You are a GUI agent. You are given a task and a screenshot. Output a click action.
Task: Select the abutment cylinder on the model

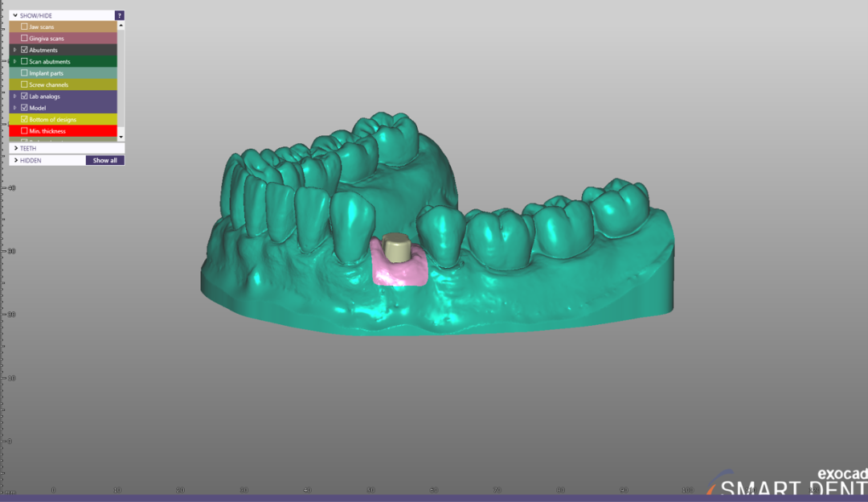click(395, 248)
